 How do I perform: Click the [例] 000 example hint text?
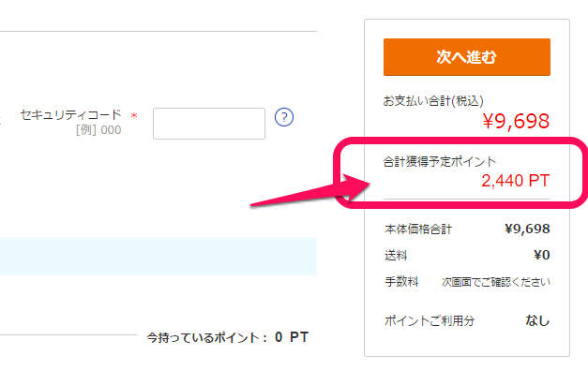pyautogui.click(x=98, y=130)
